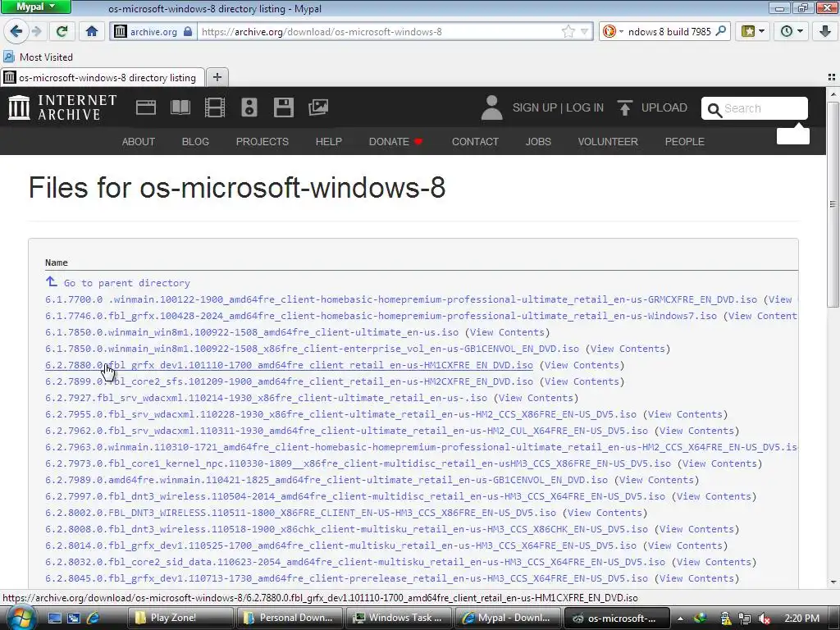Click the user avatar icon
840x630 pixels.
pos(491,107)
